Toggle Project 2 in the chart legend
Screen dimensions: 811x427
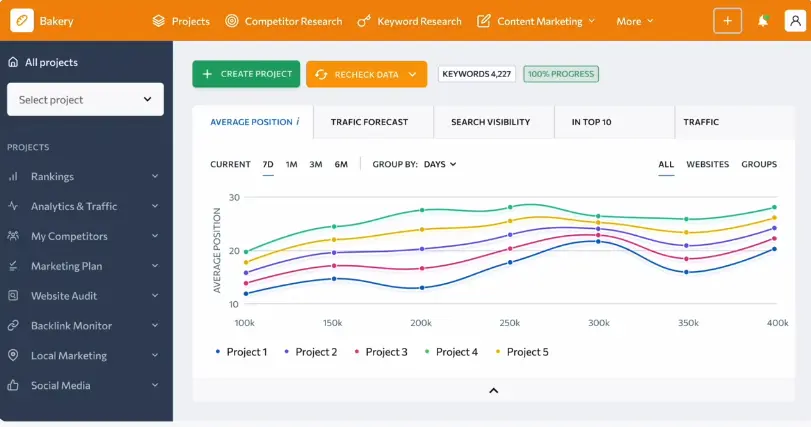310,352
